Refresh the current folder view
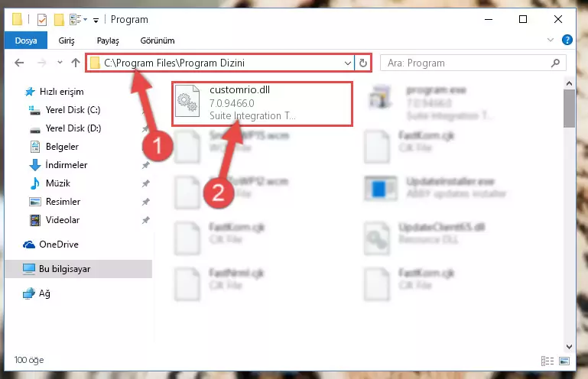 [362, 63]
